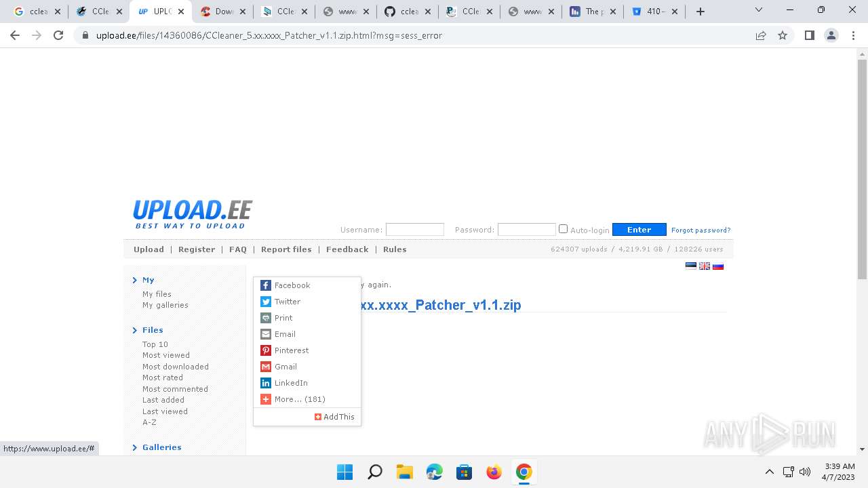Expand the My sidebar section
Viewport: 868px width, 488px height.
click(x=144, y=280)
